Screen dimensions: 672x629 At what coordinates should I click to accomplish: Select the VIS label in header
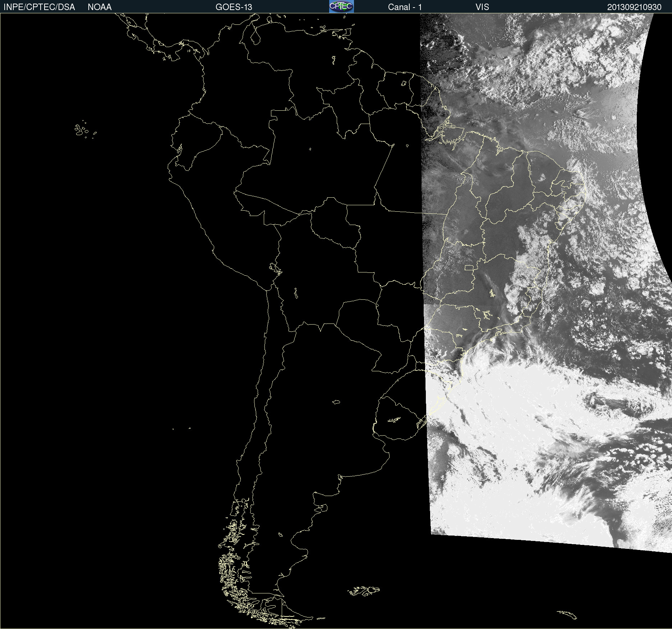(482, 7)
